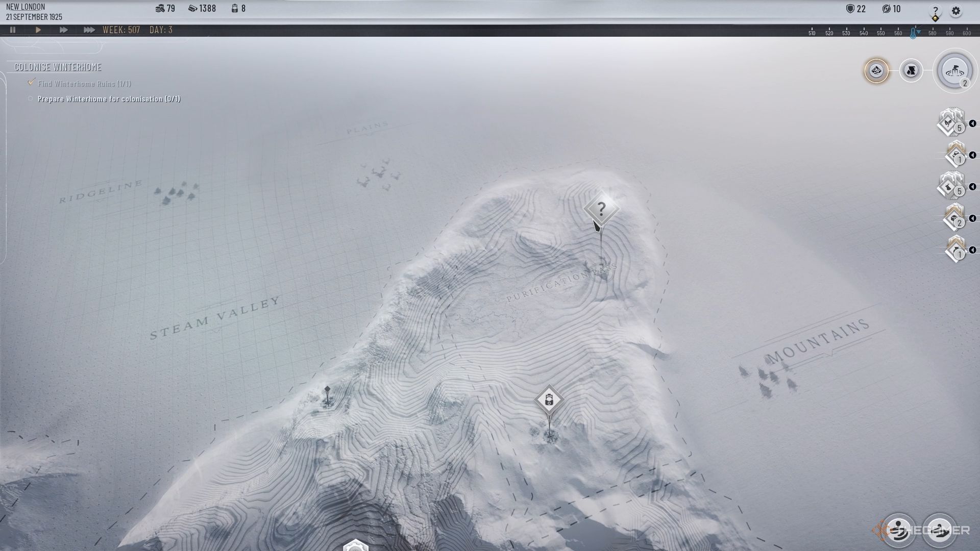Screen dimensions: 980x551
Task: Select the oil barrel colony round button
Action: pos(911,70)
